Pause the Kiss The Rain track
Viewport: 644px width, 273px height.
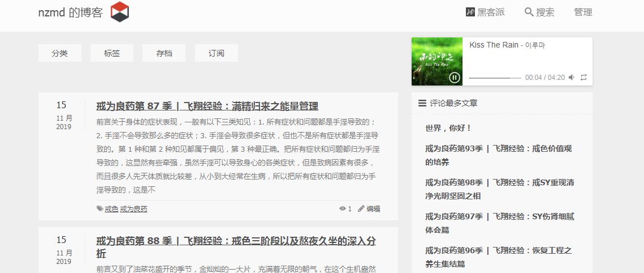454,77
